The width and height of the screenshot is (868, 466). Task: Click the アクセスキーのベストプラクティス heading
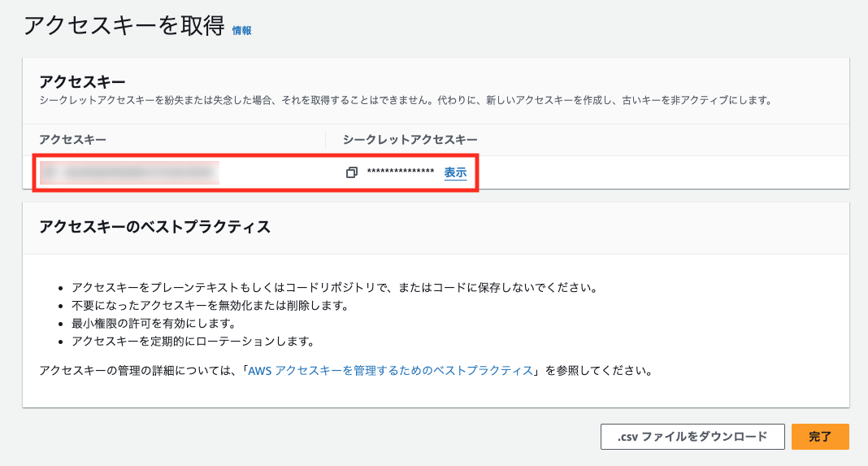tap(154, 227)
